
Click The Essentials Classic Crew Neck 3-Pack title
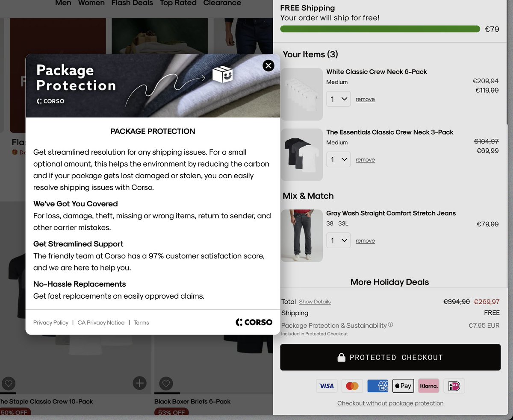pyautogui.click(x=390, y=132)
